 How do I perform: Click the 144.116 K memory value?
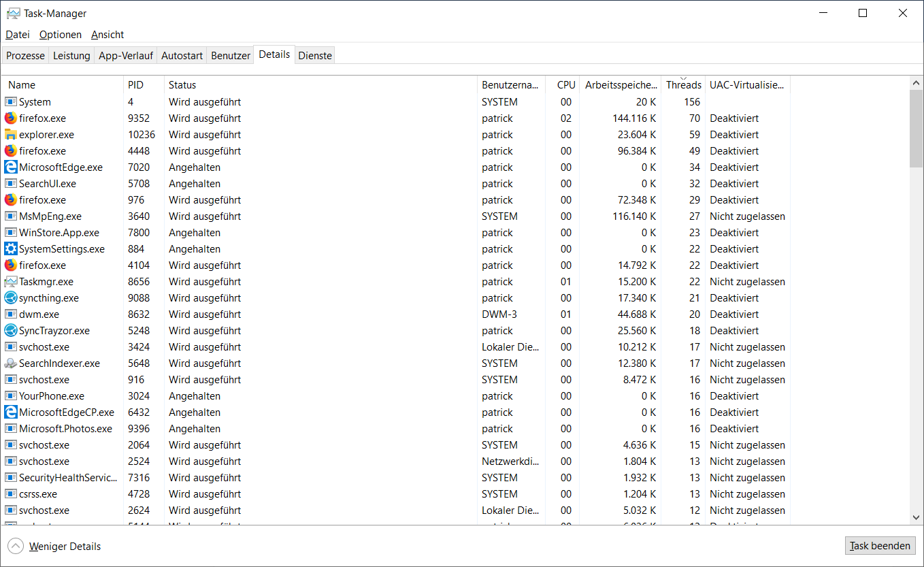(634, 118)
